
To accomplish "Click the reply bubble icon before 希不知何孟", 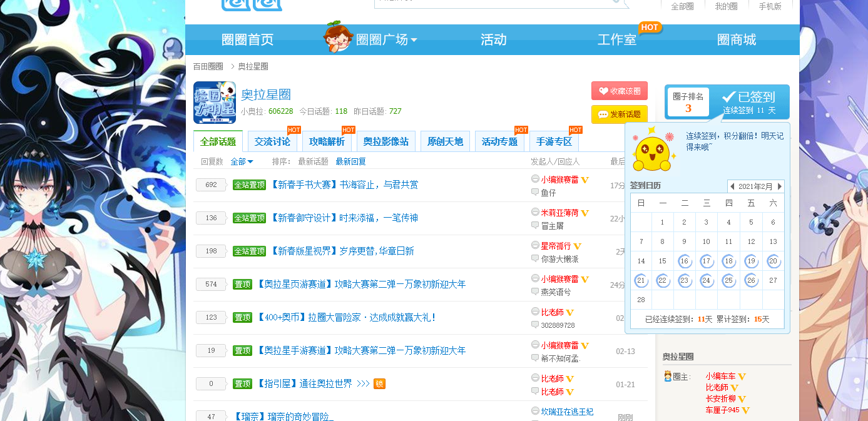I will pos(535,358).
